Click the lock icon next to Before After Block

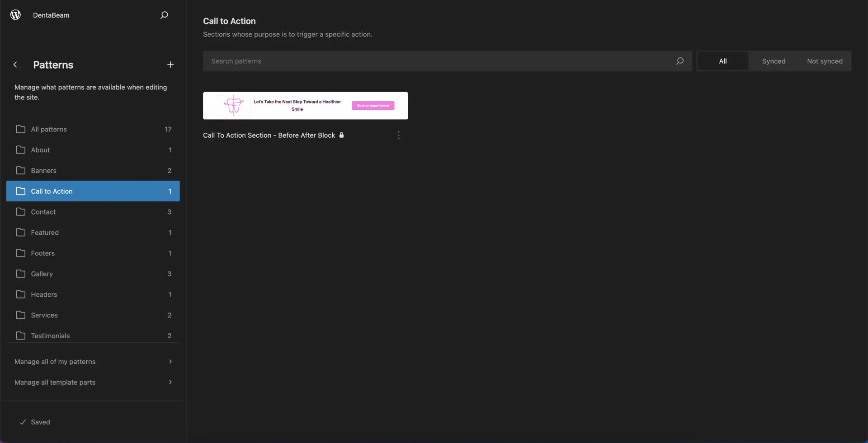(x=341, y=135)
